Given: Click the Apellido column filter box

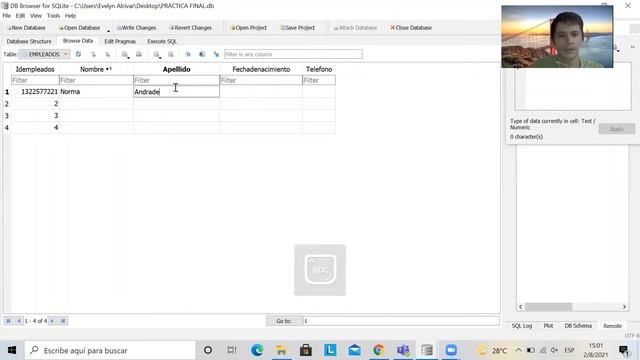Looking at the screenshot, I should click(176, 80).
